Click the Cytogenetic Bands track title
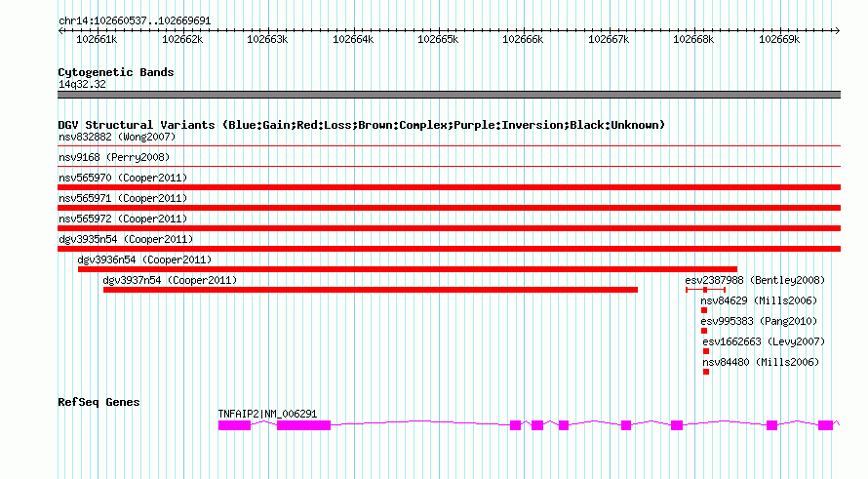The width and height of the screenshot is (868, 479). click(x=116, y=72)
